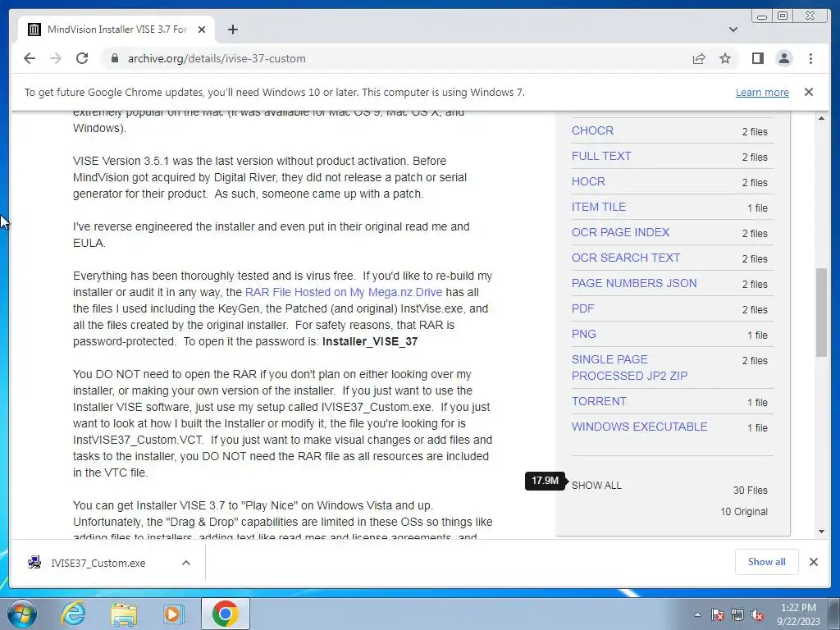The height and width of the screenshot is (630, 840).
Task: Close the downloads shelf
Action: tap(813, 562)
